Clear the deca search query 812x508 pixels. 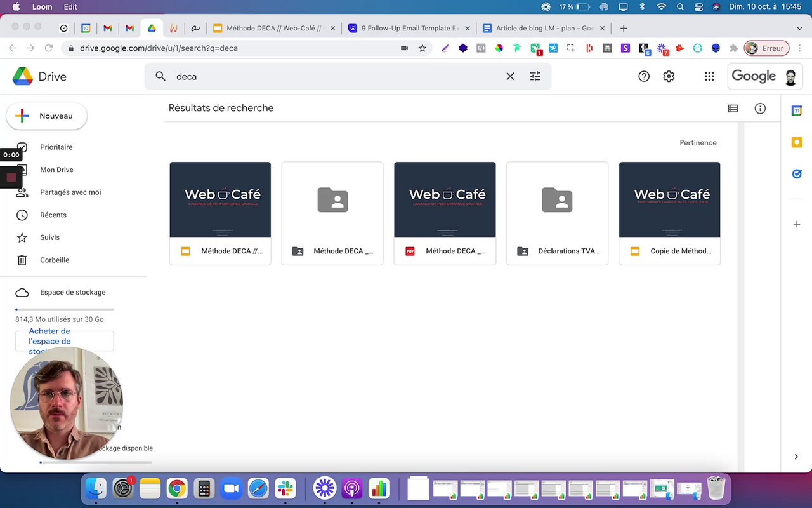510,76
